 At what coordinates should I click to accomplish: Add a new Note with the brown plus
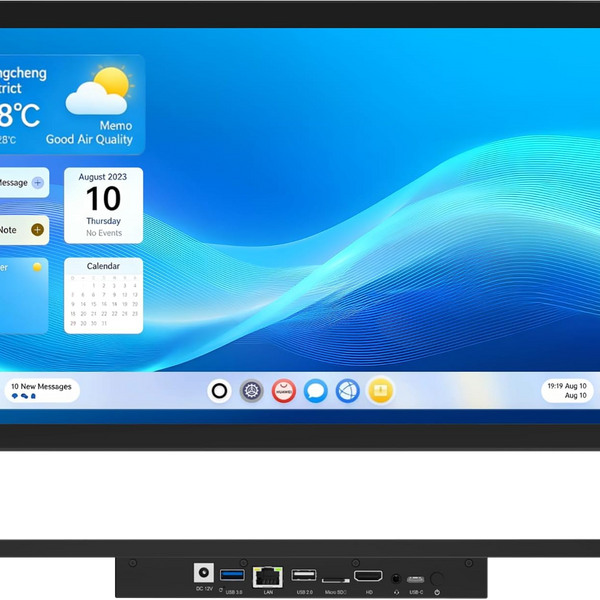(x=37, y=230)
